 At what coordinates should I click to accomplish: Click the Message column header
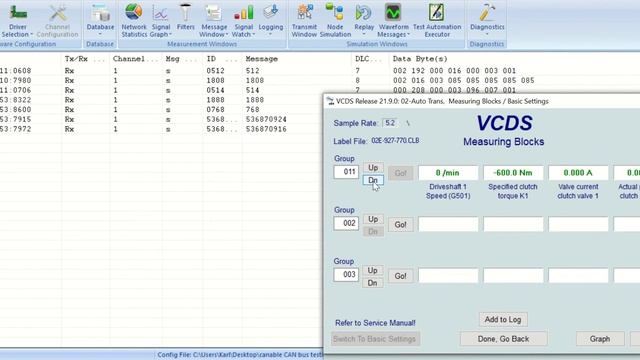click(x=262, y=59)
